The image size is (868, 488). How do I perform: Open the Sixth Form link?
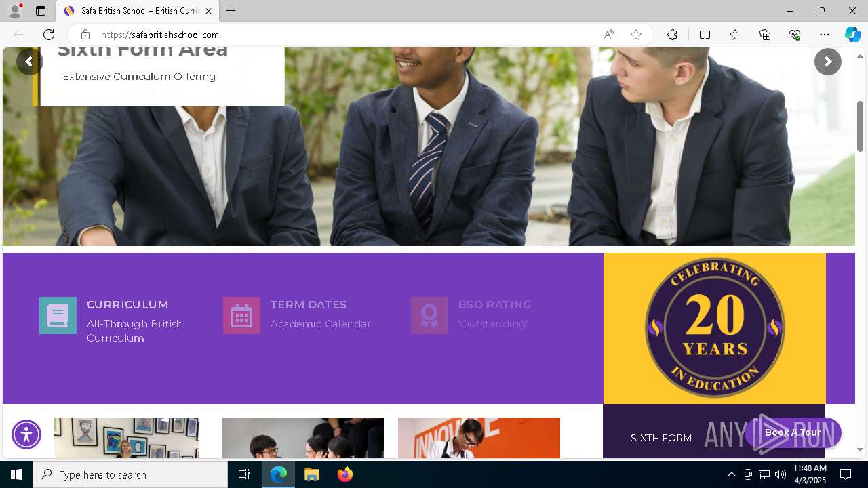661,438
